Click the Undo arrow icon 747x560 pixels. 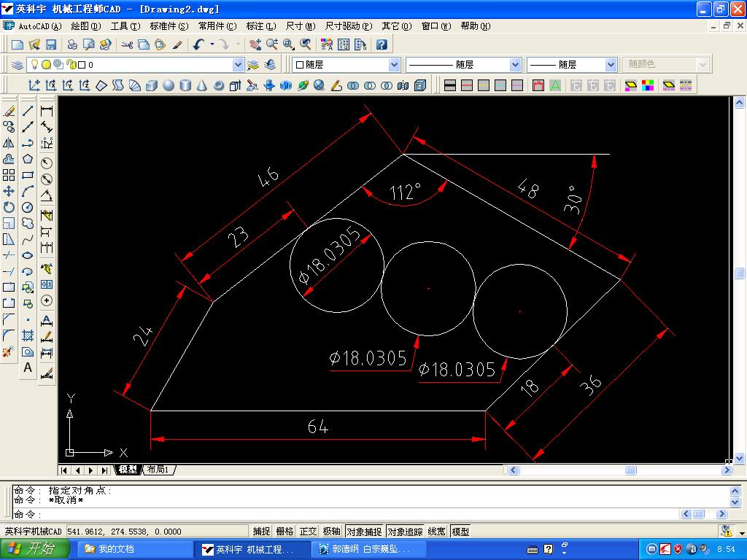coord(198,44)
